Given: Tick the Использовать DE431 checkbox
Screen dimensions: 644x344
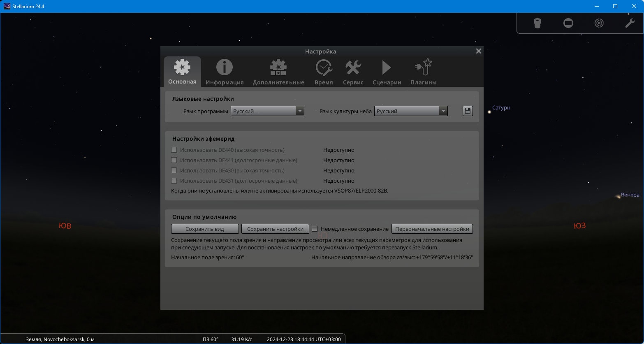Looking at the screenshot, I should click(174, 181).
